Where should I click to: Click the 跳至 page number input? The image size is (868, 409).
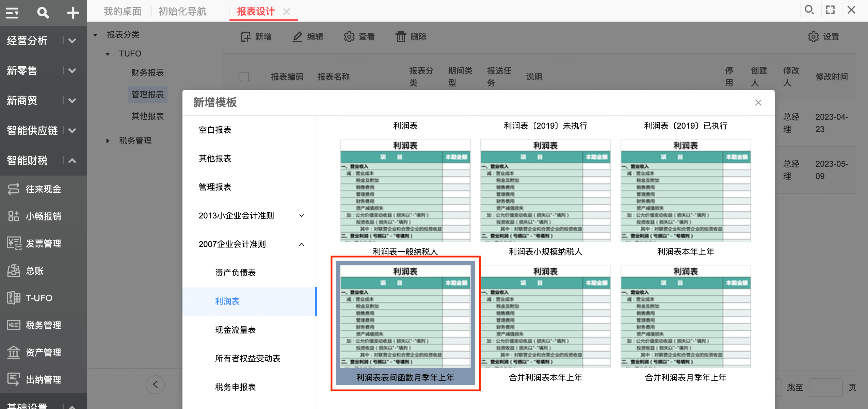click(x=825, y=387)
